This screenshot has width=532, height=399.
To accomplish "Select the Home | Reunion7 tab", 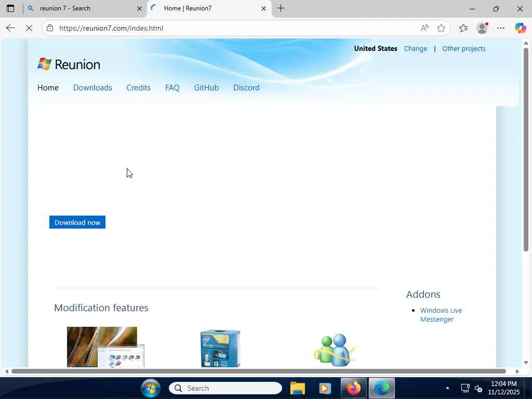I will click(x=209, y=8).
